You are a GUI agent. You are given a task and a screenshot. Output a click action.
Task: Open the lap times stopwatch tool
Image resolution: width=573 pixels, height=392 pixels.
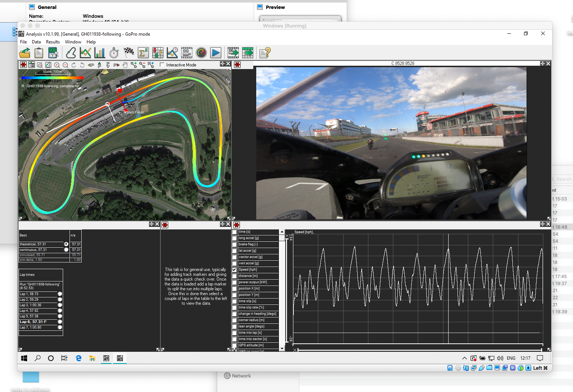[x=114, y=53]
